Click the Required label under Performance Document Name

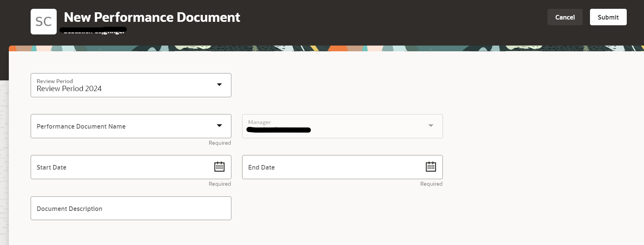coord(220,142)
